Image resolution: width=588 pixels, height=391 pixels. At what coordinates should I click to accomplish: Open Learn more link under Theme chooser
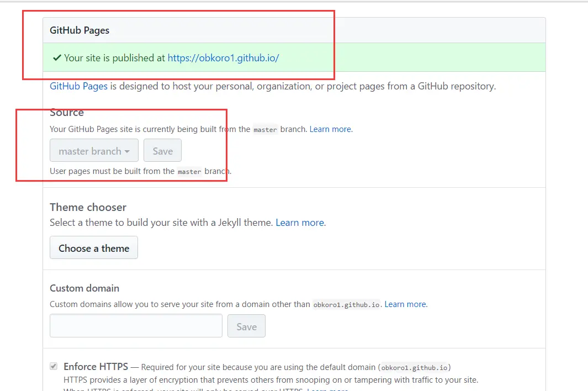pyautogui.click(x=300, y=223)
